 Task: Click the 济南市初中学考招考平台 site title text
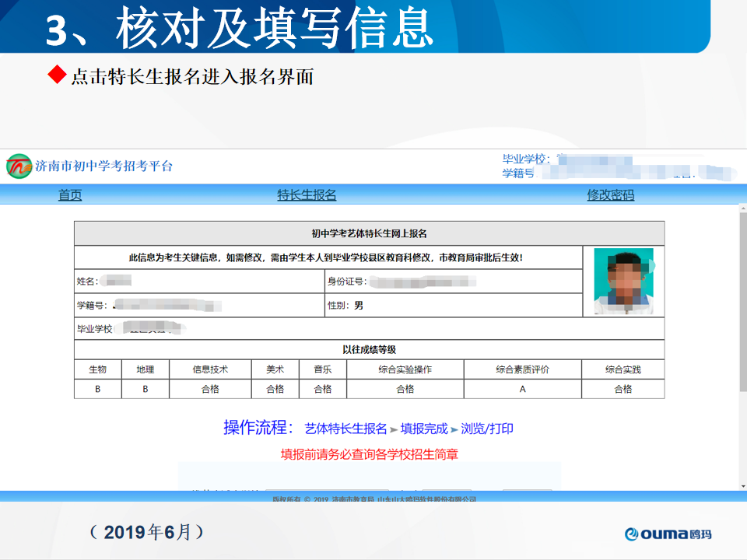[103, 166]
